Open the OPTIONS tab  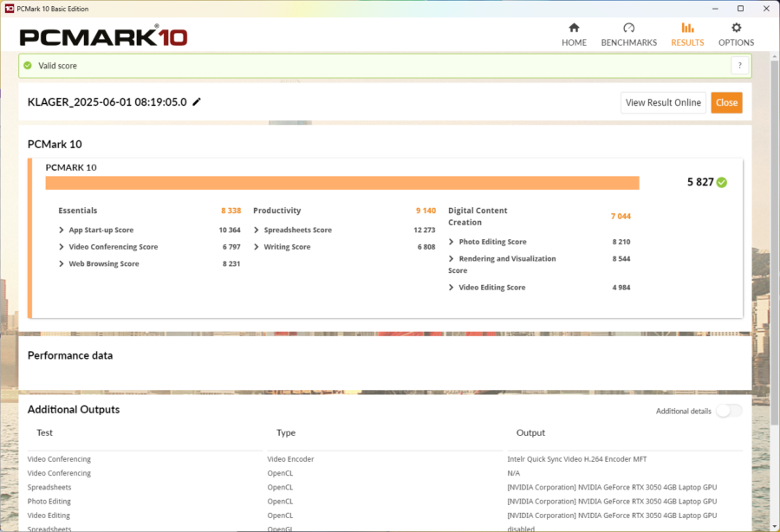click(736, 35)
